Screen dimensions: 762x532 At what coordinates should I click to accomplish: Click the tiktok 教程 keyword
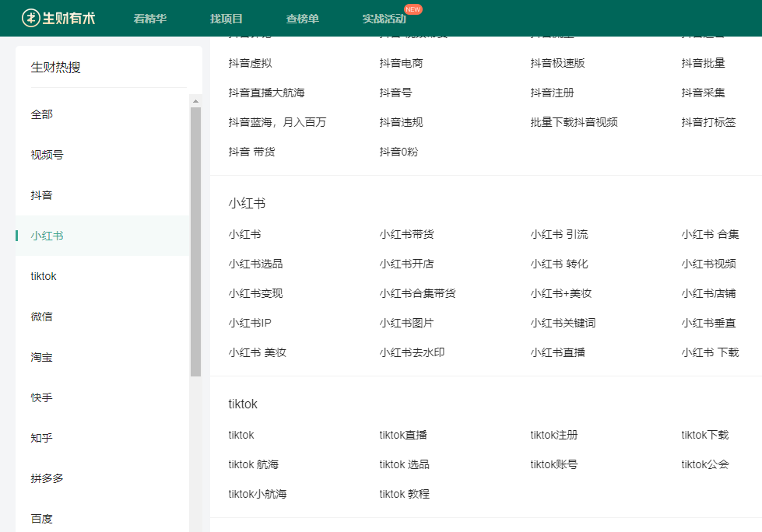click(x=404, y=495)
